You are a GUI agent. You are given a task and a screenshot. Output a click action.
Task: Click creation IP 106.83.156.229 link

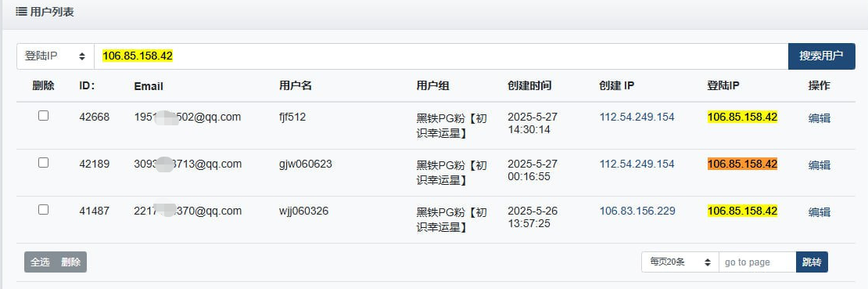click(637, 211)
